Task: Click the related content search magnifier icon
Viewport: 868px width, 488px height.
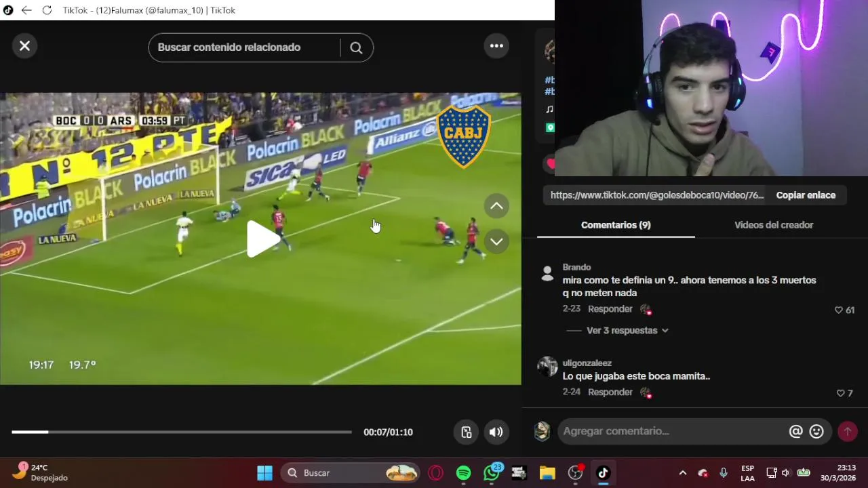Action: tap(356, 47)
